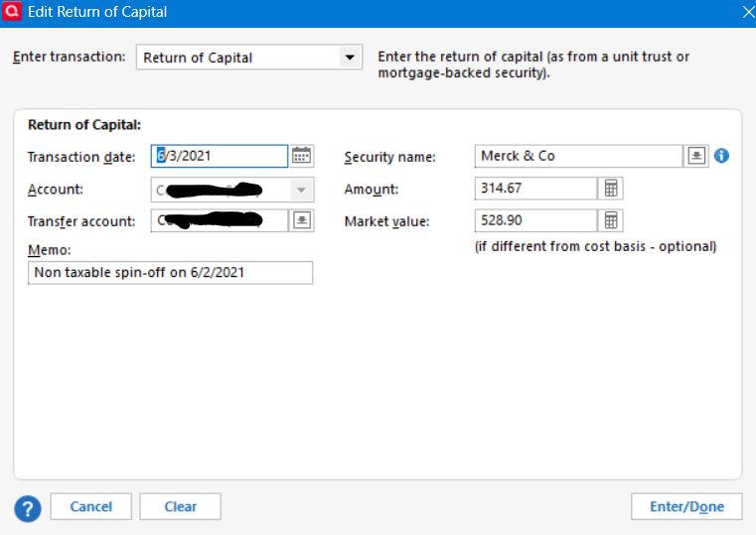Open the calendar picker for Transaction date
The height and width of the screenshot is (535, 756).
302,156
